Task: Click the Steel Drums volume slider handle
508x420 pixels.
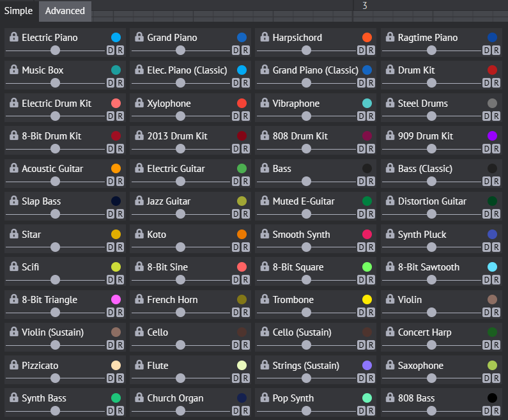Action: [431, 116]
